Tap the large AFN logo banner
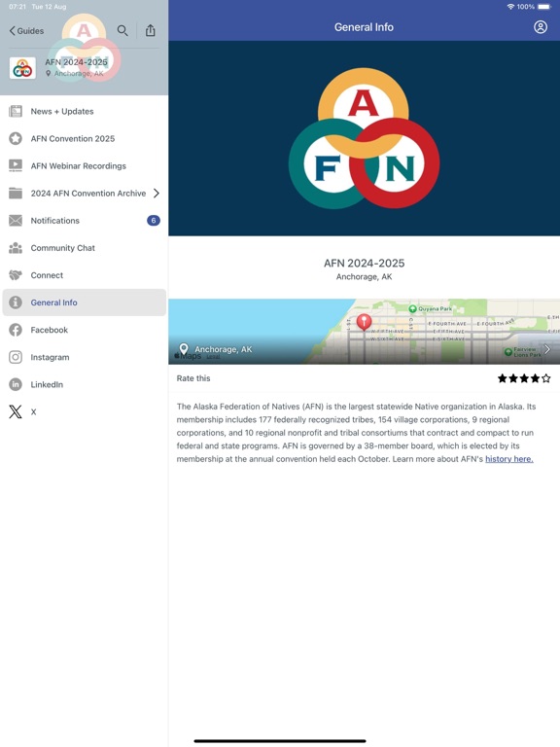560x747 pixels. click(364, 138)
